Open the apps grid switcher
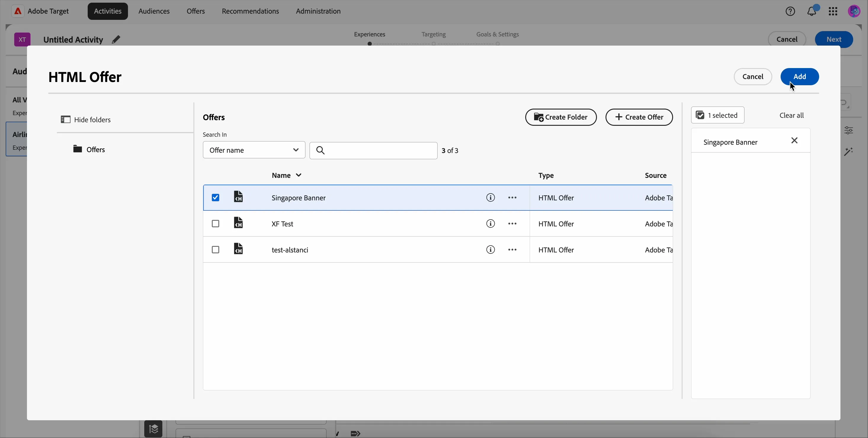868x438 pixels. click(833, 11)
